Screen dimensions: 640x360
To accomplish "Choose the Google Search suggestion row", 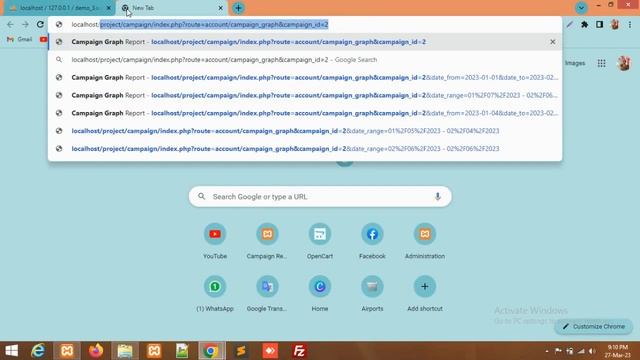I will click(x=305, y=60).
